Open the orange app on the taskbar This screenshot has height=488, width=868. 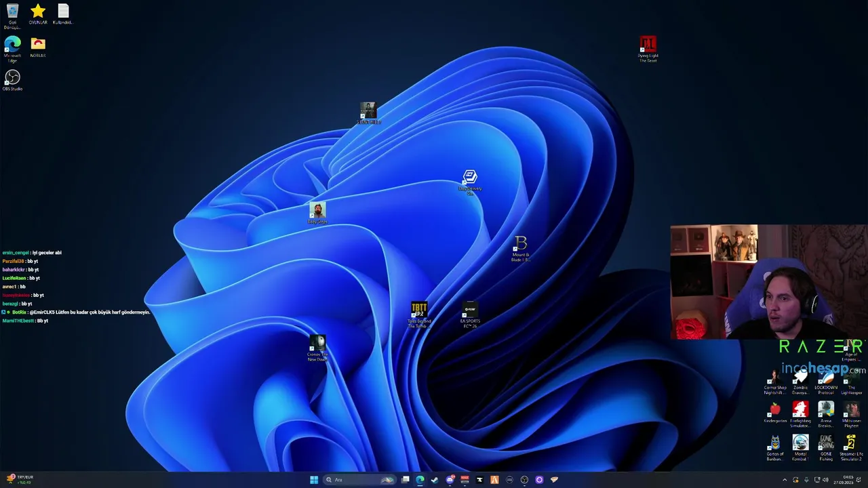(494, 480)
